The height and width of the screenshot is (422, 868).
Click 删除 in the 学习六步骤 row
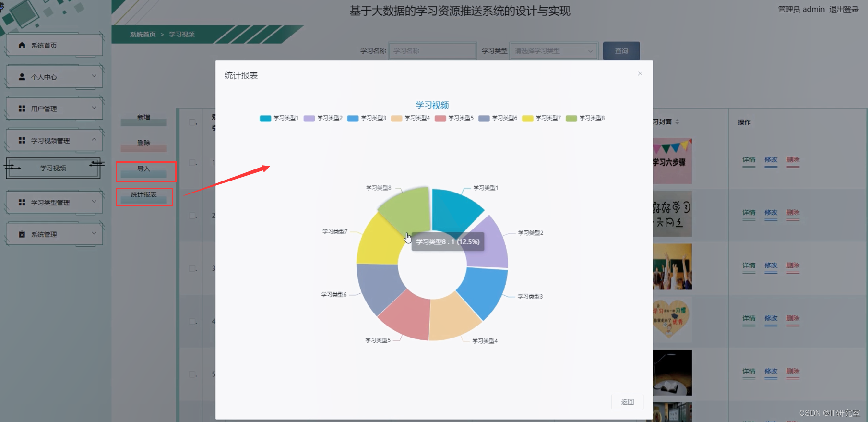793,160
